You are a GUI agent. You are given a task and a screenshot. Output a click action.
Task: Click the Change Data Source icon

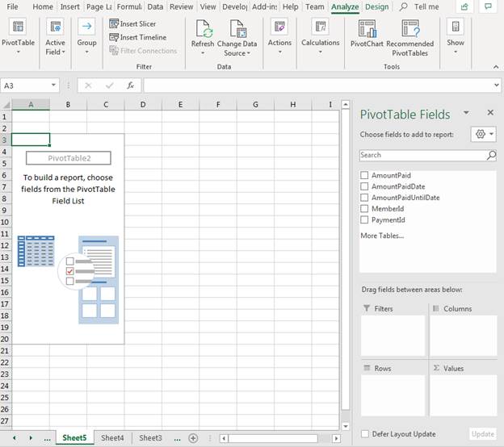[x=237, y=29]
